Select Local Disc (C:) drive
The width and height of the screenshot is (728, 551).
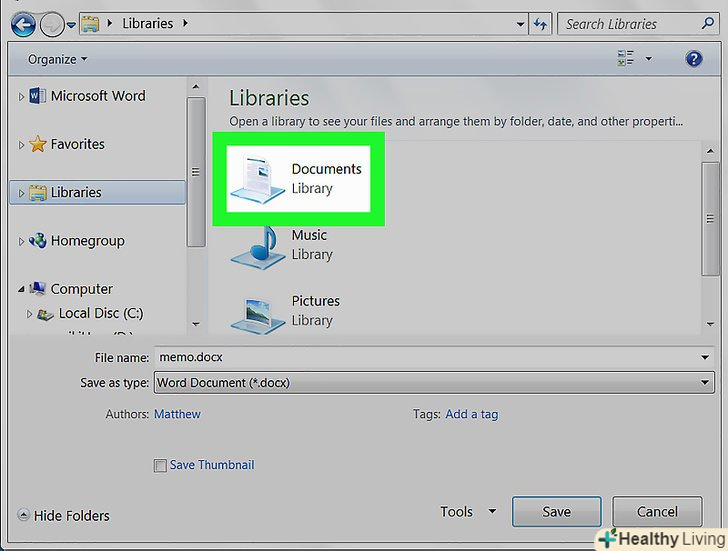pyautogui.click(x=101, y=313)
